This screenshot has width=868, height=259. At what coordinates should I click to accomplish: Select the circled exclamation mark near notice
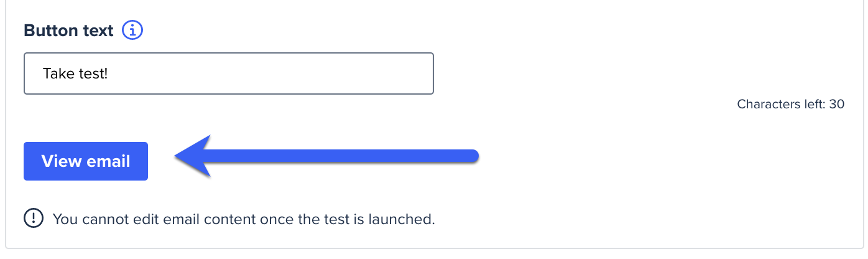coord(34,219)
